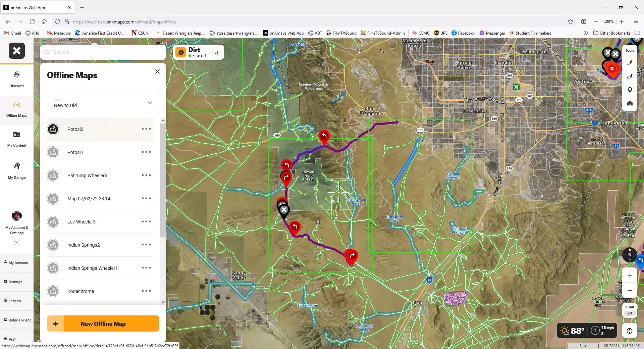Open the options menu for Potosi1
Image resolution: width=644 pixels, height=349 pixels.
click(x=146, y=152)
